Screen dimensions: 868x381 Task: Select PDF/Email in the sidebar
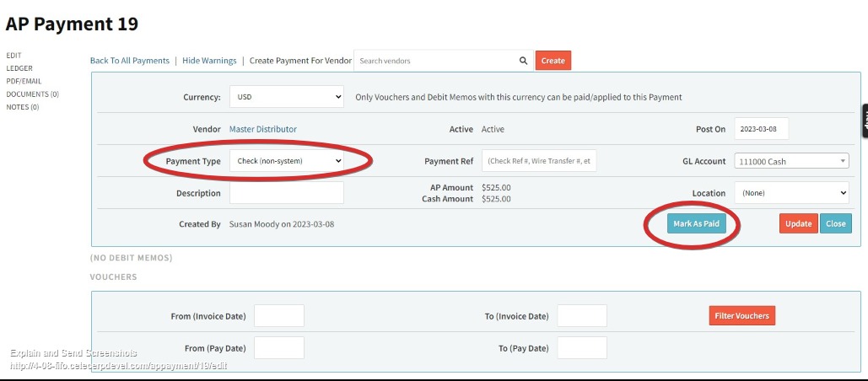(24, 81)
